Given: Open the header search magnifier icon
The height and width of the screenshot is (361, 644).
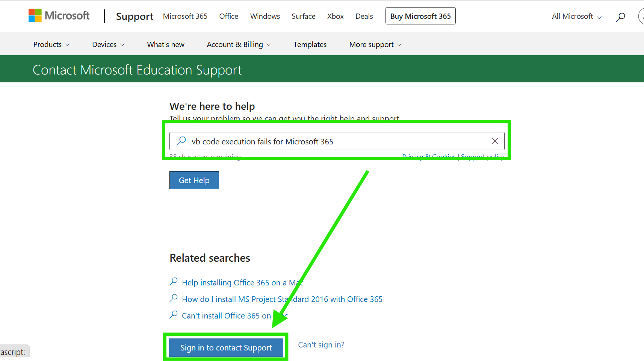Looking at the screenshot, I should (620, 17).
